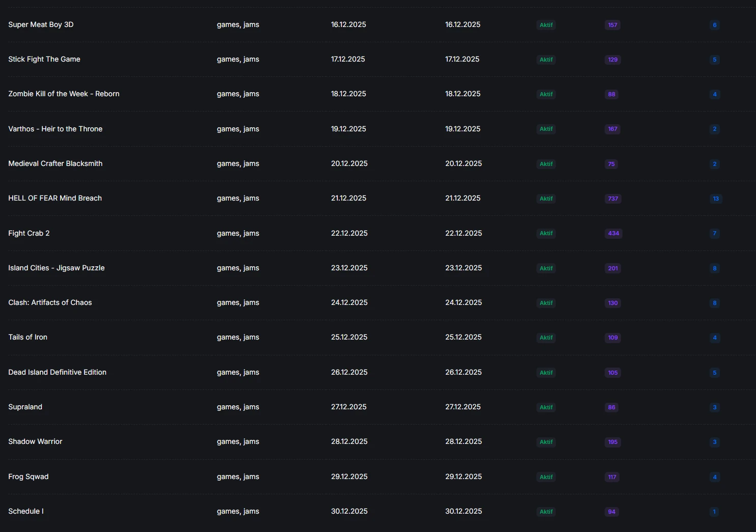Click the HELL OF FEAR Mind Breach title
Screen dimensions: 756x532
(55, 198)
